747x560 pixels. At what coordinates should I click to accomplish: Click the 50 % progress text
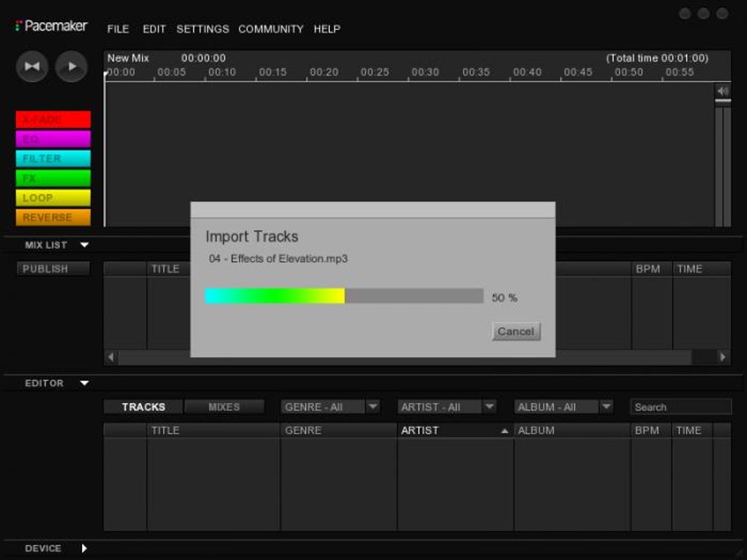(505, 298)
